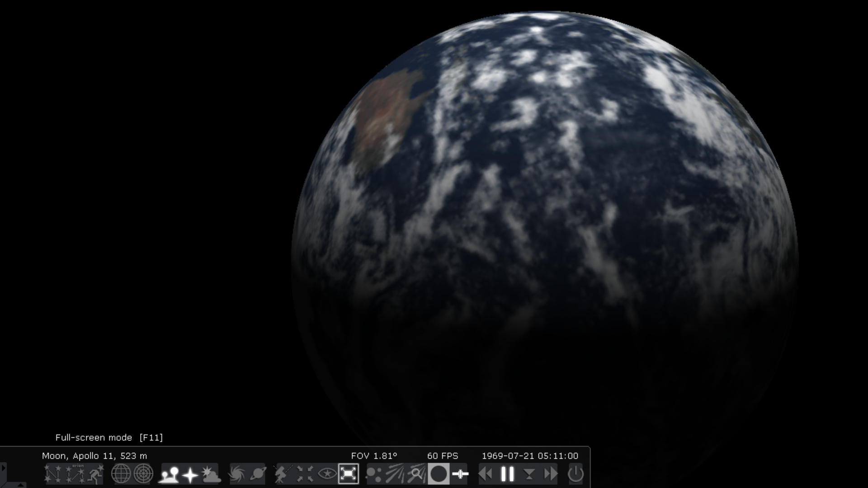Click the date '1969-07-21 05:11:00'

tap(530, 456)
